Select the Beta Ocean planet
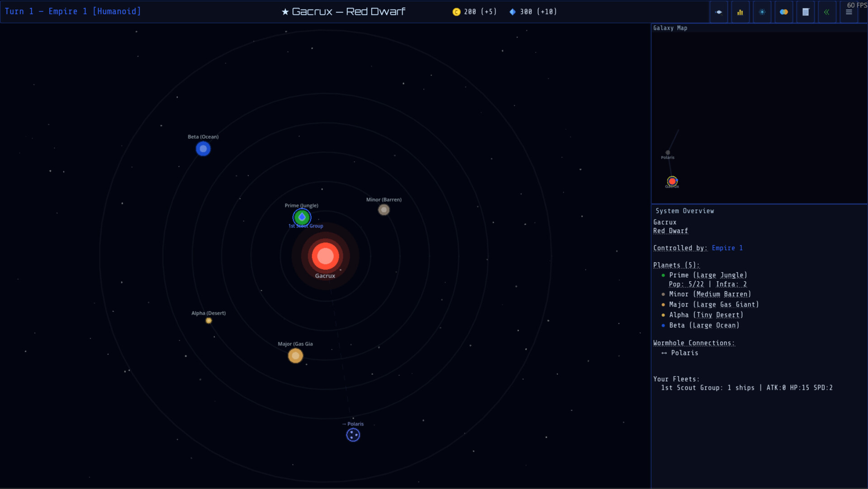This screenshot has width=868, height=489. coord(203,149)
